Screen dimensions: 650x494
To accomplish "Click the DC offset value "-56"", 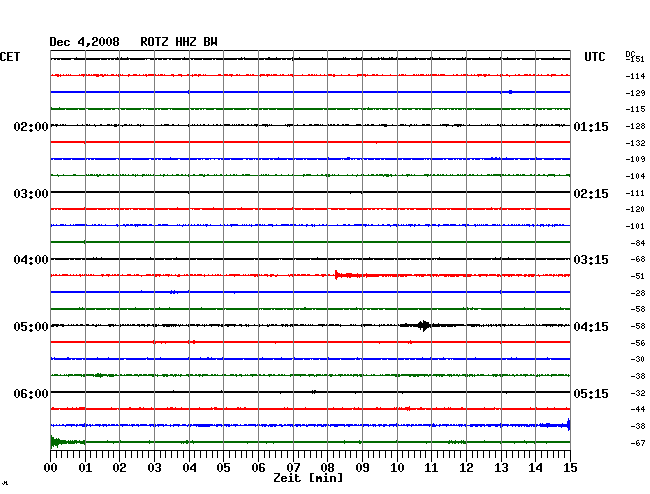I will 638,343.
